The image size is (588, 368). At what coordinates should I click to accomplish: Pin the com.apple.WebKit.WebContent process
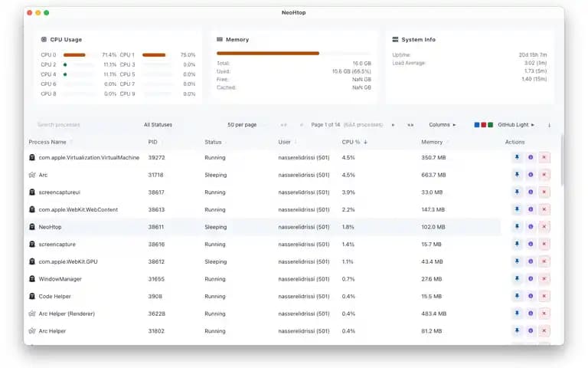pos(517,209)
